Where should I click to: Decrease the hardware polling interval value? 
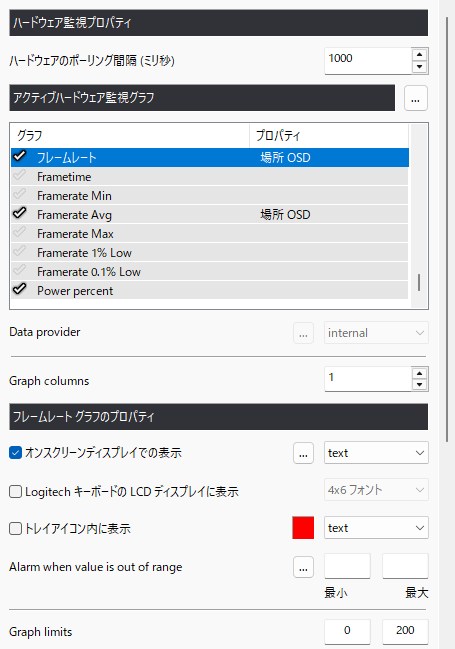[419, 67]
